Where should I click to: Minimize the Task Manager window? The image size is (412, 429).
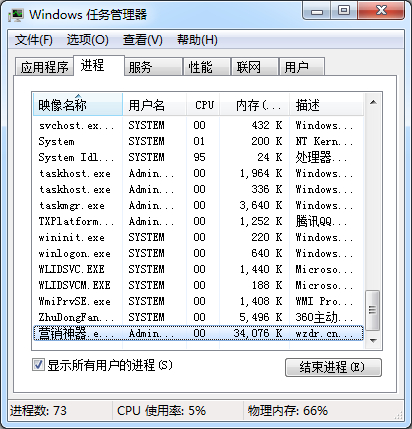click(317, 11)
